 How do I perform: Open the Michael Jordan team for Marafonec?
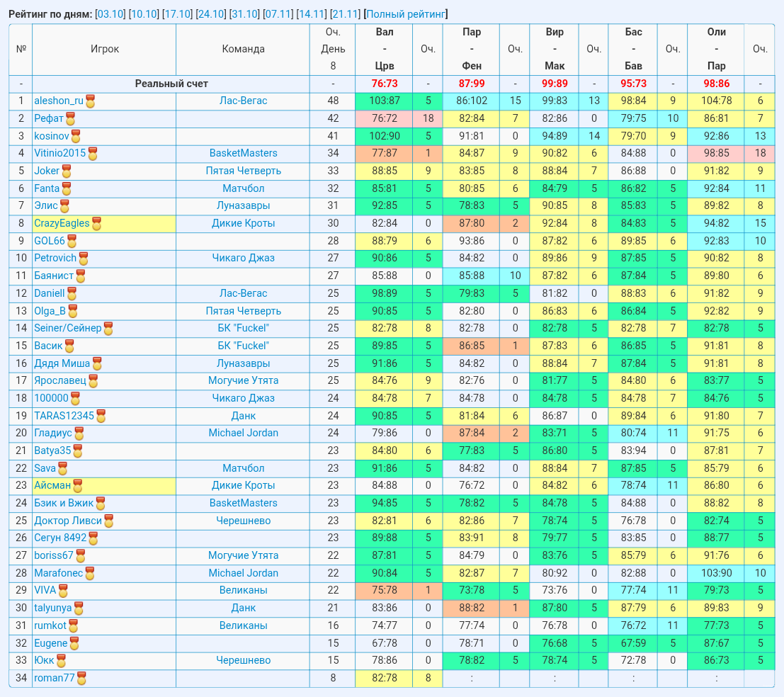pos(243,573)
